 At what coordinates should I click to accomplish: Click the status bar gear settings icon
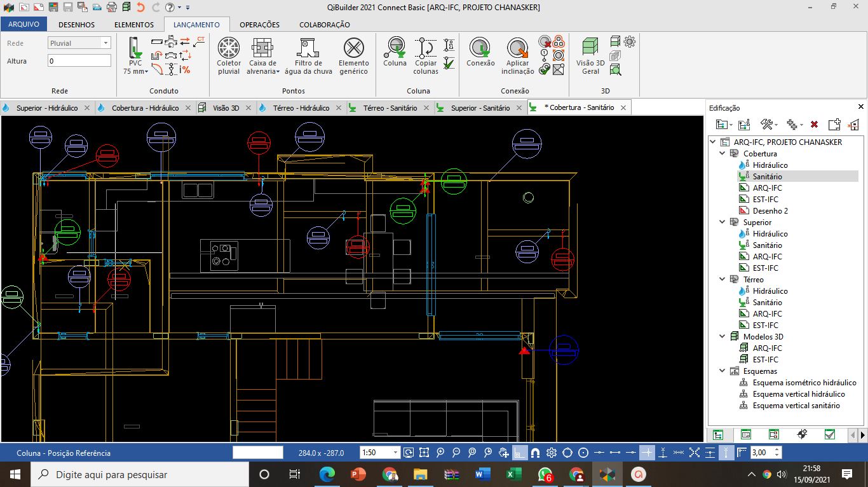(552, 453)
